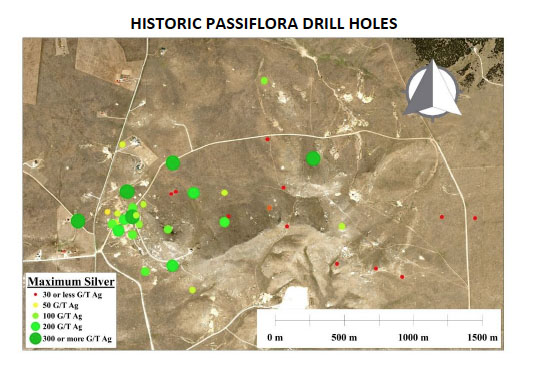Image resolution: width=555 pixels, height=391 pixels.
Task: Click the westernmost large dark green drill hole
Action: [78, 221]
